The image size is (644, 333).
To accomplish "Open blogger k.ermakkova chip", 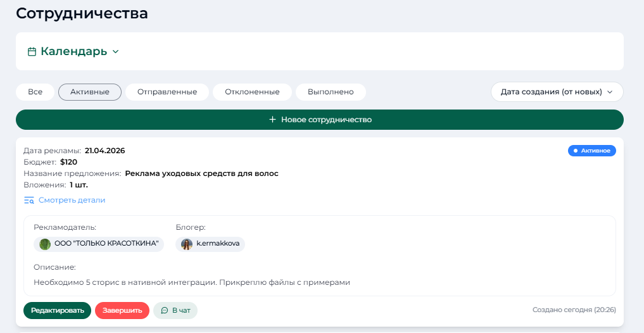I will click(x=210, y=244).
